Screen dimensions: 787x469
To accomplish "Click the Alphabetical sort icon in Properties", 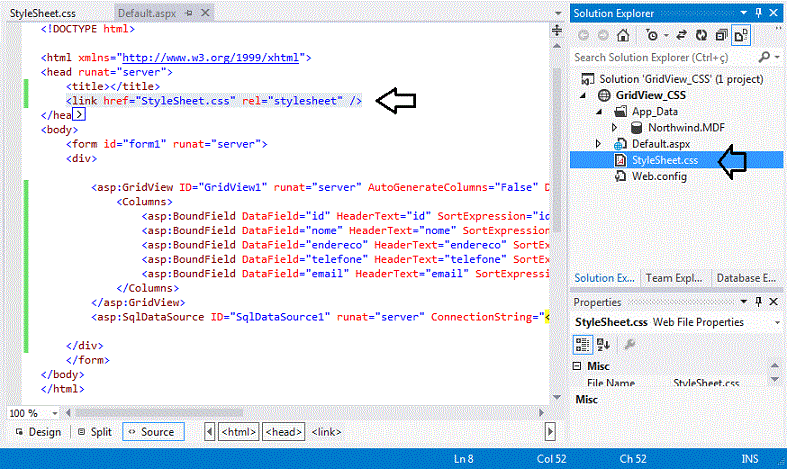I will click(x=603, y=344).
